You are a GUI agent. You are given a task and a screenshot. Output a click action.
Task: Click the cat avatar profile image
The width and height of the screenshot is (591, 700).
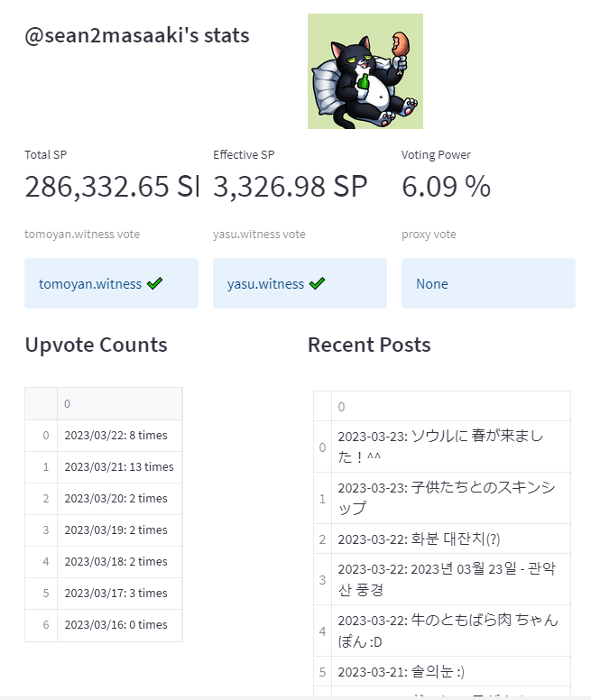365,71
